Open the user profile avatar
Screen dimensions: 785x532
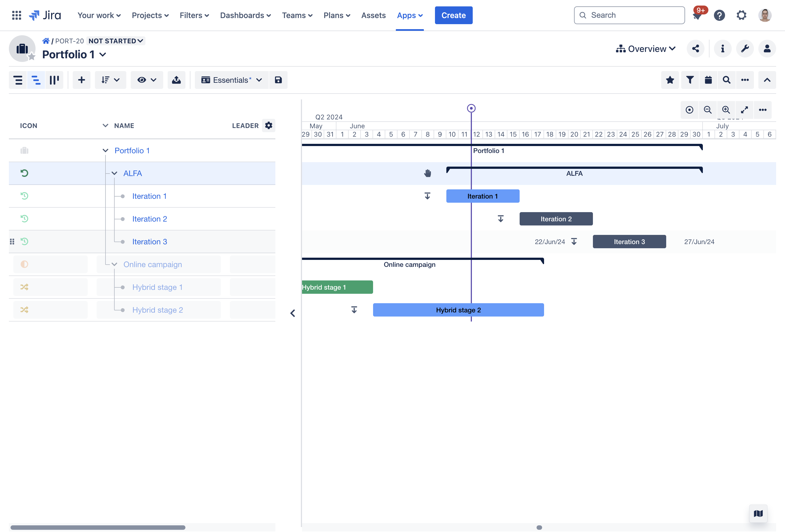pos(764,15)
